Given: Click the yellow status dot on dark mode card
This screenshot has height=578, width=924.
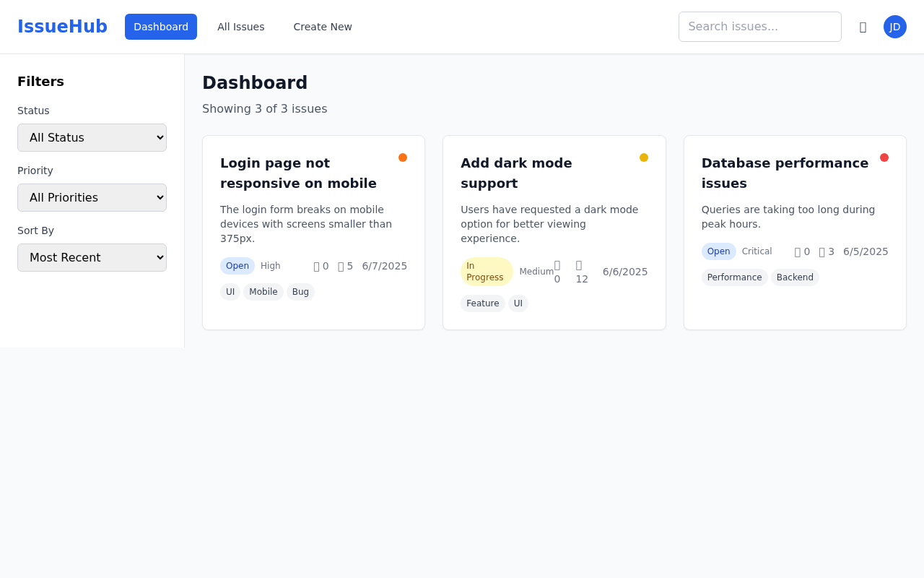Looking at the screenshot, I should [x=644, y=157].
